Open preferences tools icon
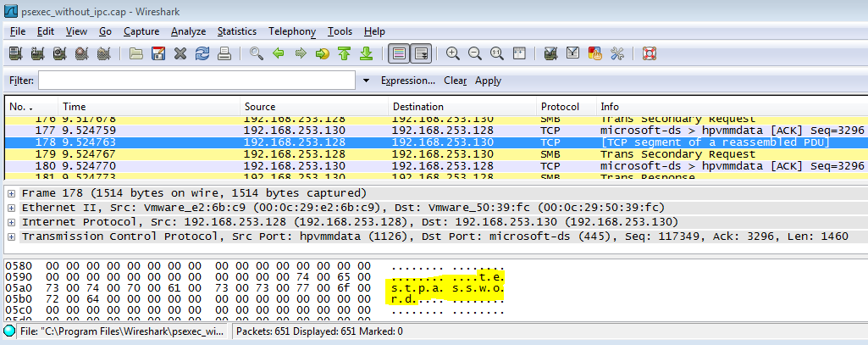 pyautogui.click(x=616, y=53)
